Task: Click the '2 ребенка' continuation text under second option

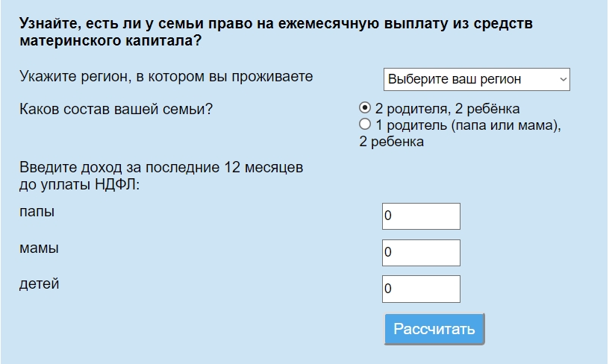Action: (391, 142)
